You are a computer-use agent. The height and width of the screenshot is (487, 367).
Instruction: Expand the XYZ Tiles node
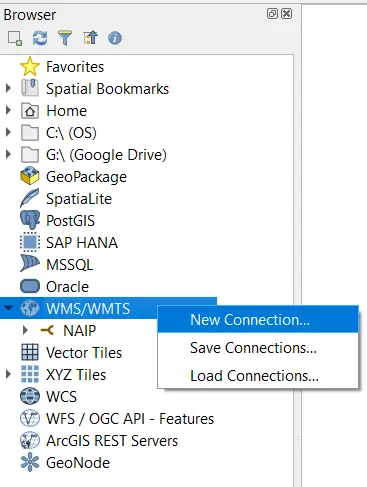point(9,374)
